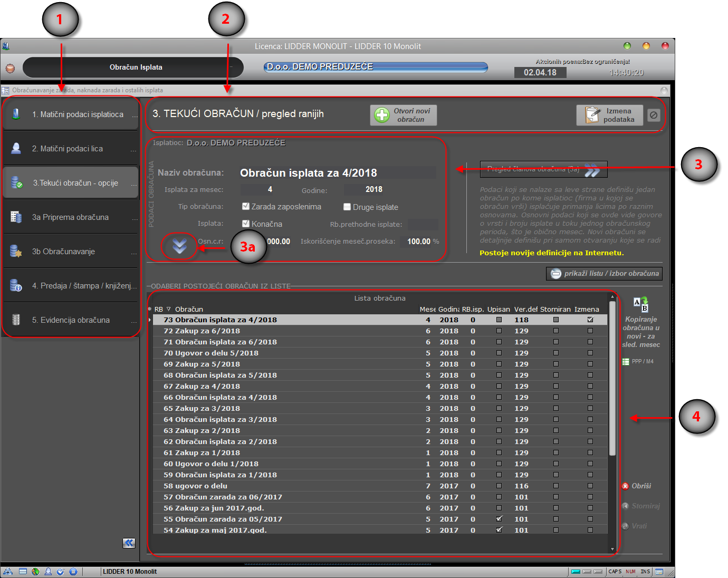Click the vertical scrollbar thumb of Lista obračuna
This screenshot has height=578, width=728.
tap(612, 378)
